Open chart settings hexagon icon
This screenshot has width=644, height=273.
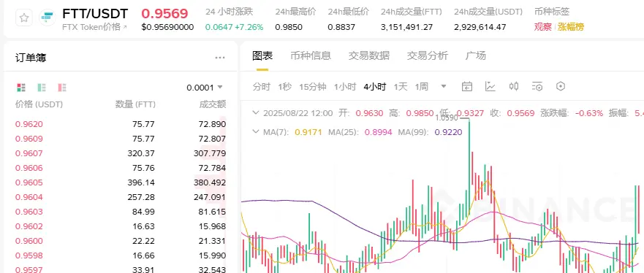pyautogui.click(x=561, y=86)
